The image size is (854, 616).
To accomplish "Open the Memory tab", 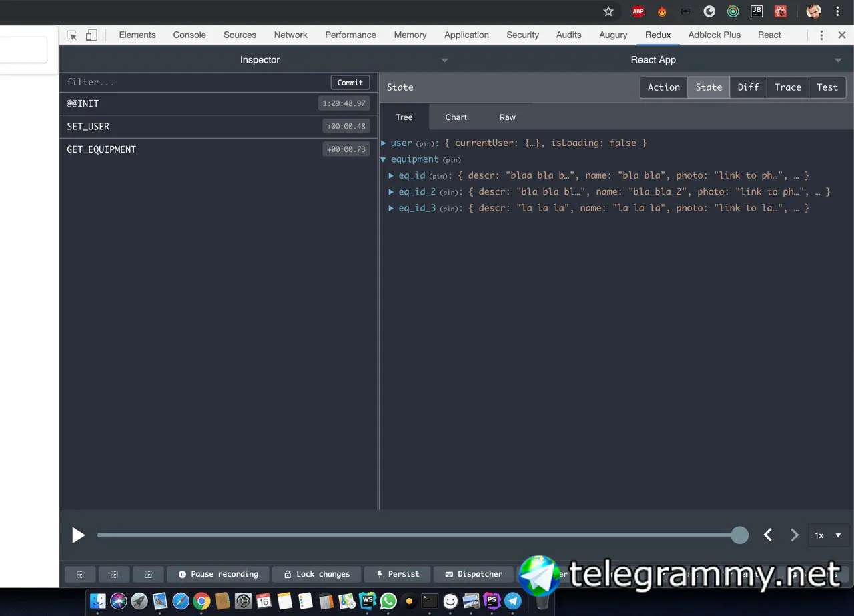I will click(x=410, y=35).
